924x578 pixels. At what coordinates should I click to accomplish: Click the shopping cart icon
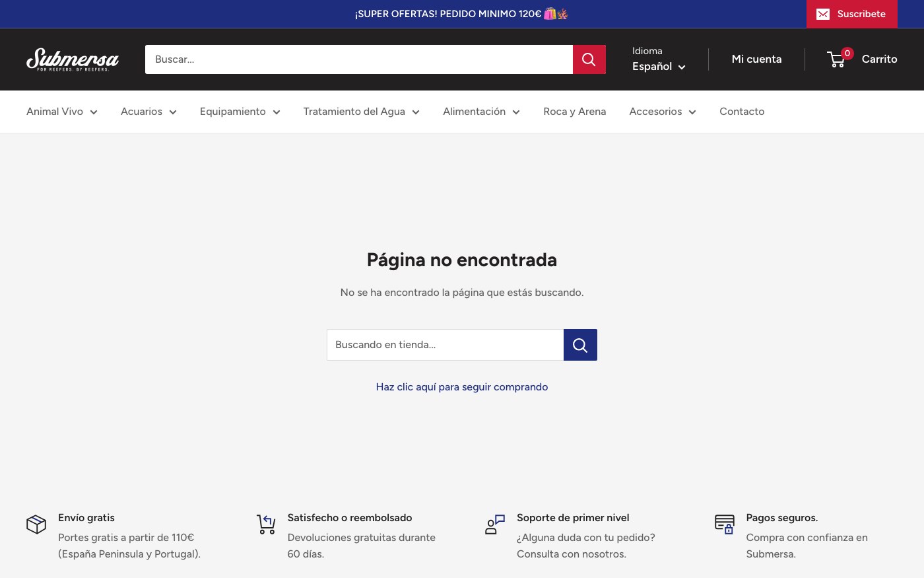click(x=836, y=59)
